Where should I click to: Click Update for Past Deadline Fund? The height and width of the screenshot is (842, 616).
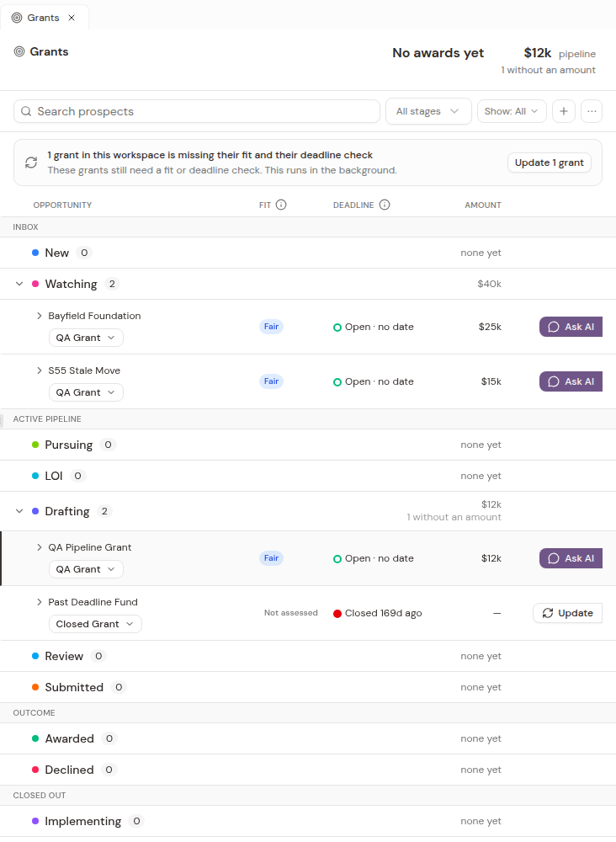pyautogui.click(x=567, y=613)
